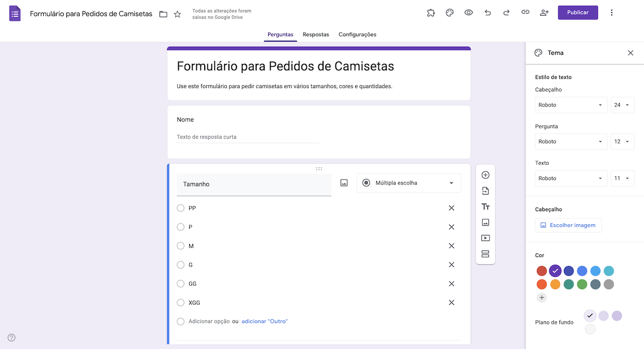Click the Nome short answer field
Viewport: 644px width, 349px height.
[248, 136]
